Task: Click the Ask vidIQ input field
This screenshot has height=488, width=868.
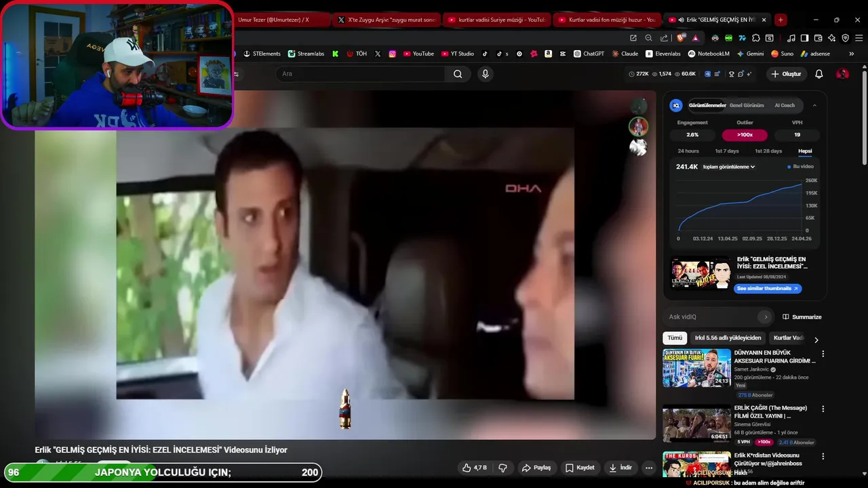Action: pos(719,317)
